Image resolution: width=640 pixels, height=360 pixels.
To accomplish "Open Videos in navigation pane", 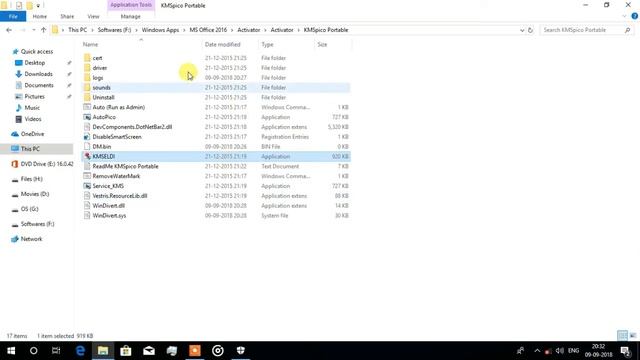I will 33,119.
